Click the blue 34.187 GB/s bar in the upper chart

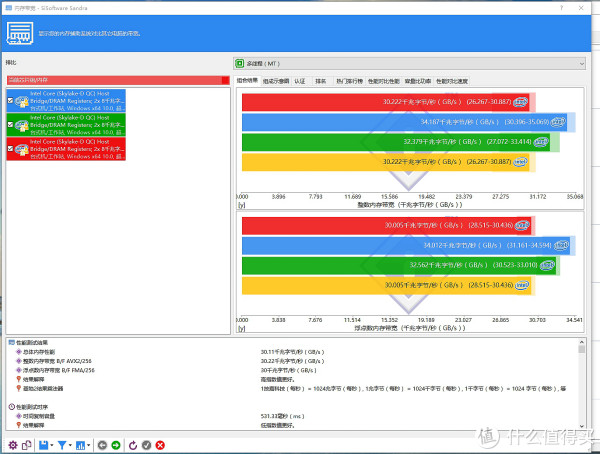pyautogui.click(x=405, y=122)
